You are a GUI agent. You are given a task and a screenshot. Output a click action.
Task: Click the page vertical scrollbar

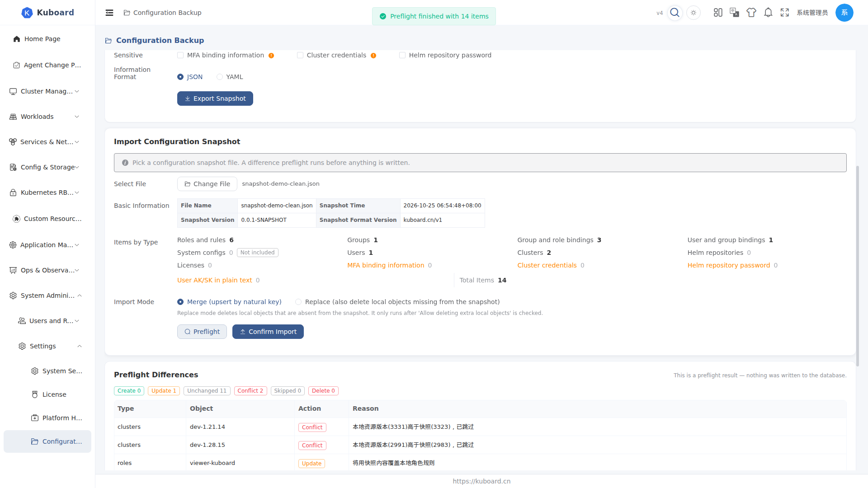tap(858, 266)
